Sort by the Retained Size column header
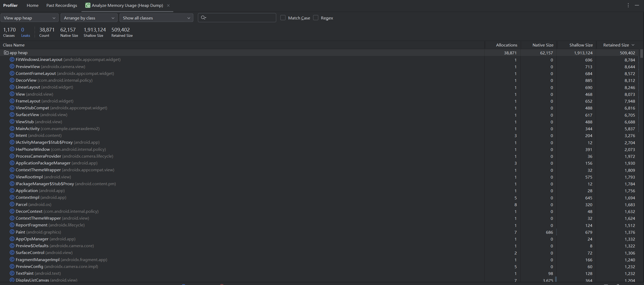Viewport: 644px width, 285px height. point(616,45)
